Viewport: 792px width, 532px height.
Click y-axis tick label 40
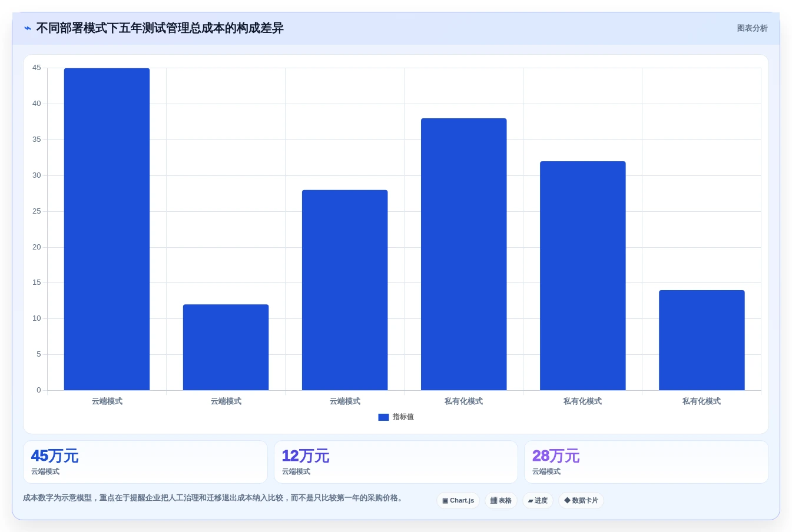click(37, 104)
